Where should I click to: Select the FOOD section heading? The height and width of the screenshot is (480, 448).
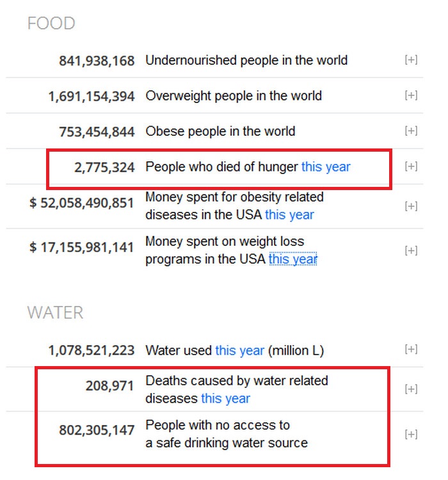[51, 23]
